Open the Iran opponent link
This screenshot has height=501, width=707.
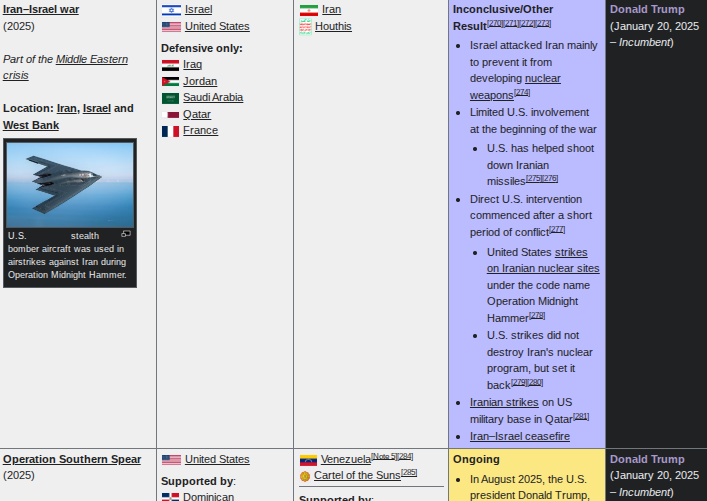coord(331,9)
